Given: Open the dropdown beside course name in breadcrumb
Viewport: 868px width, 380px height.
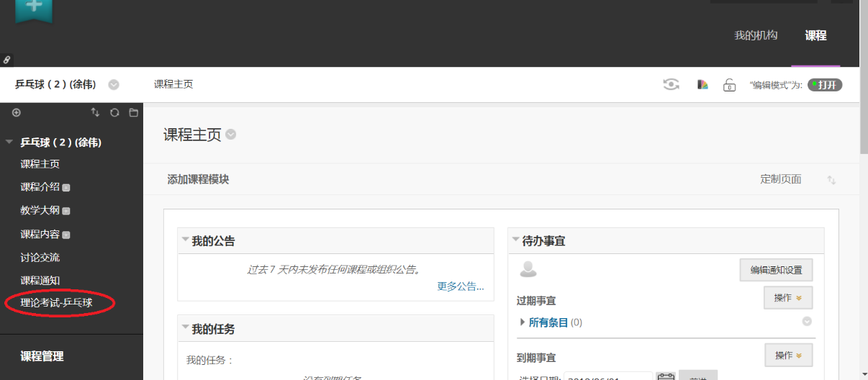Looking at the screenshot, I should [x=114, y=85].
